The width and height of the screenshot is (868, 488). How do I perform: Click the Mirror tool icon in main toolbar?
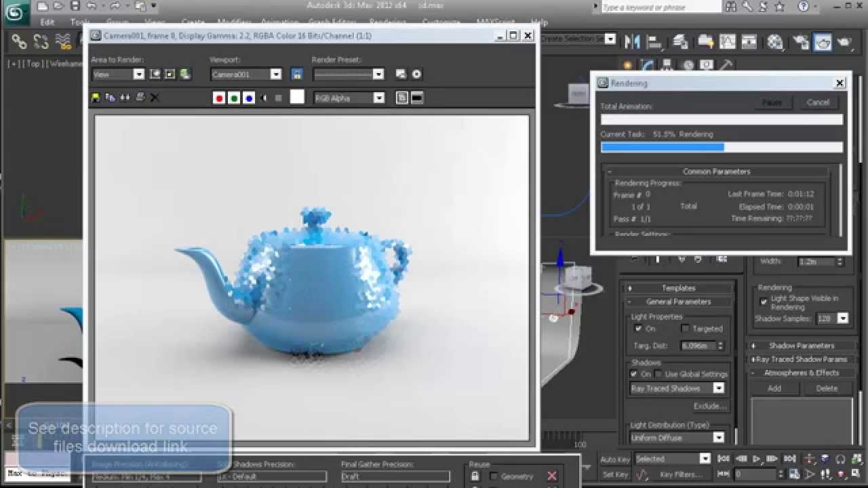pos(632,42)
